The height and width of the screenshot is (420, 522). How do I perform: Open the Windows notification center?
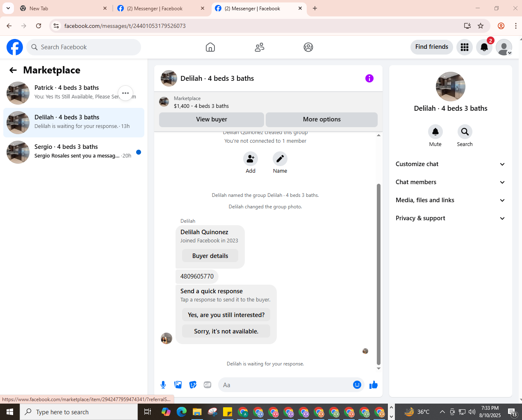(x=513, y=412)
